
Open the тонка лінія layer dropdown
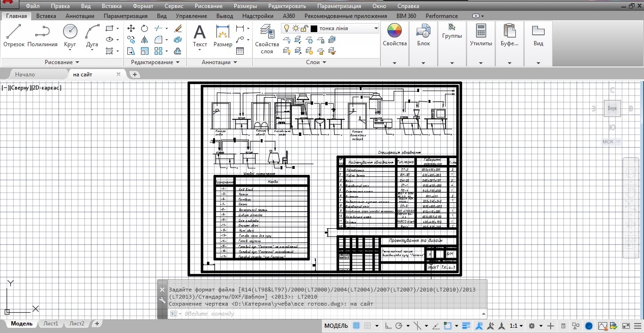[376, 28]
